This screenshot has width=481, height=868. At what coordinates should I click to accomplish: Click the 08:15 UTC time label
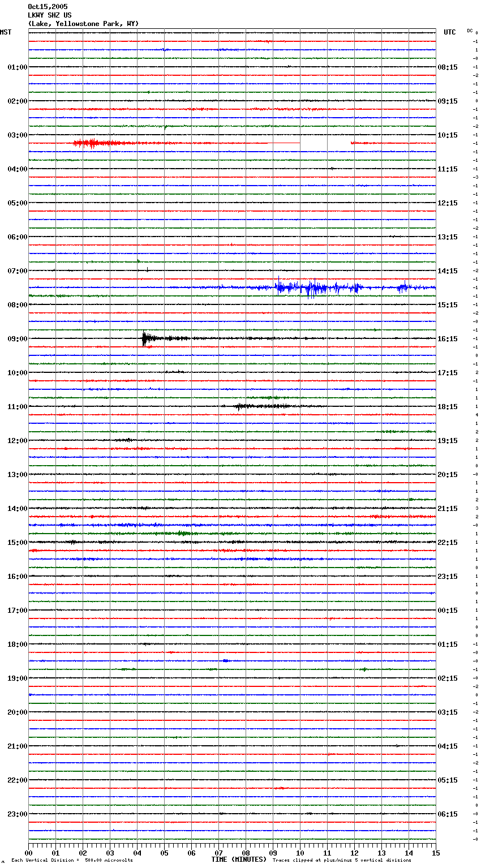click(x=448, y=67)
